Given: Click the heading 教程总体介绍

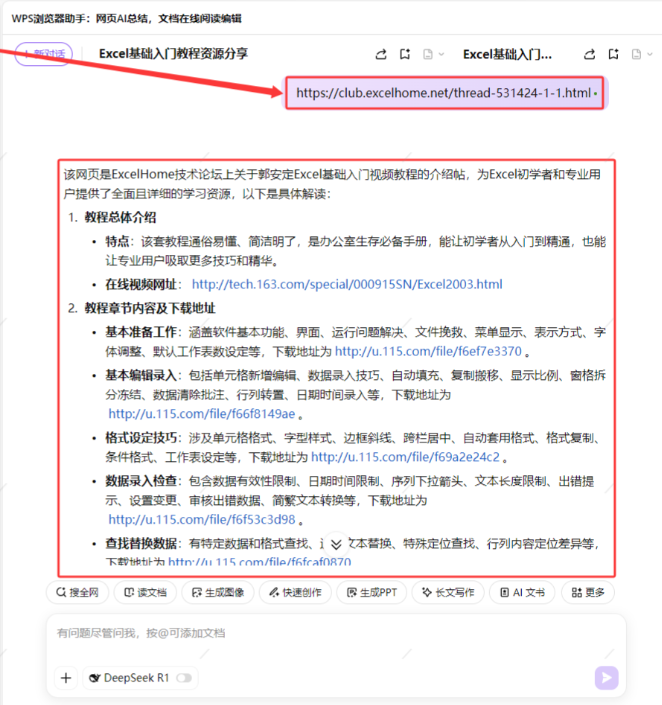Looking at the screenshot, I should 121,218.
